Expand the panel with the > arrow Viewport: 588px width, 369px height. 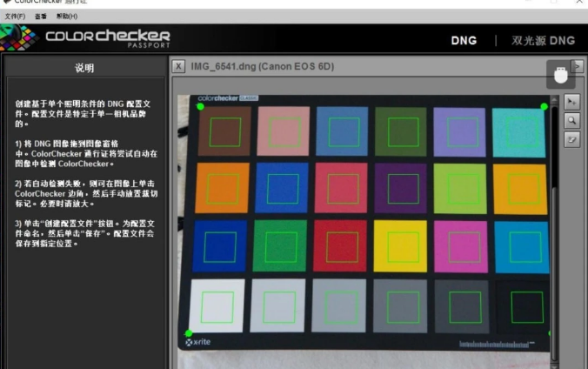tap(577, 66)
